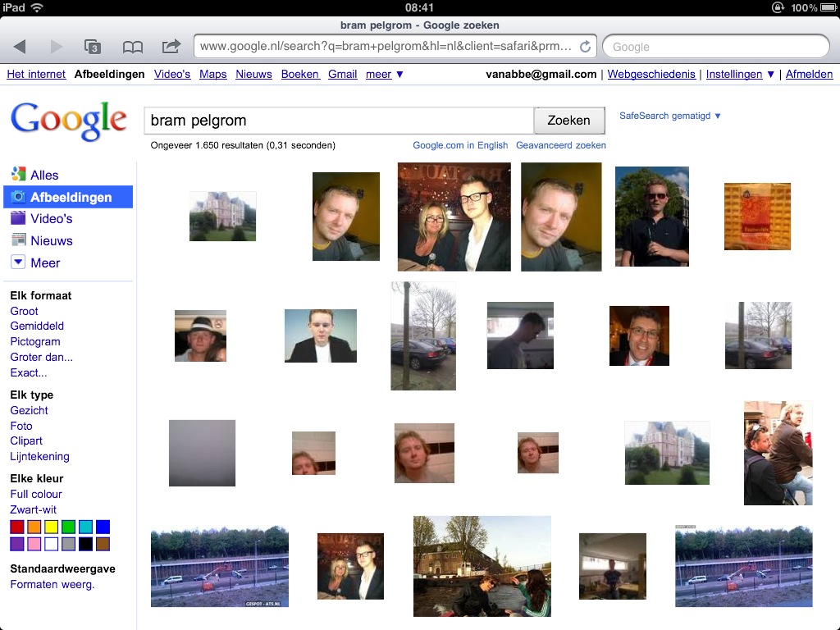The width and height of the screenshot is (840, 630).
Task: Tap the bram pelgrom search field
Action: tap(338, 121)
